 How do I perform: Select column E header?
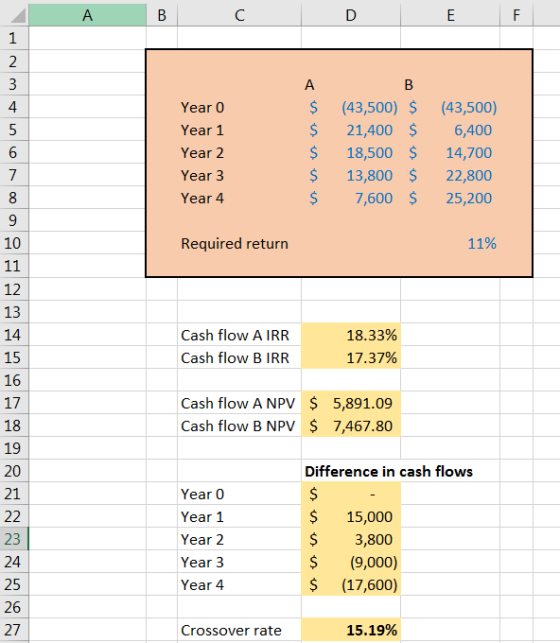point(450,15)
